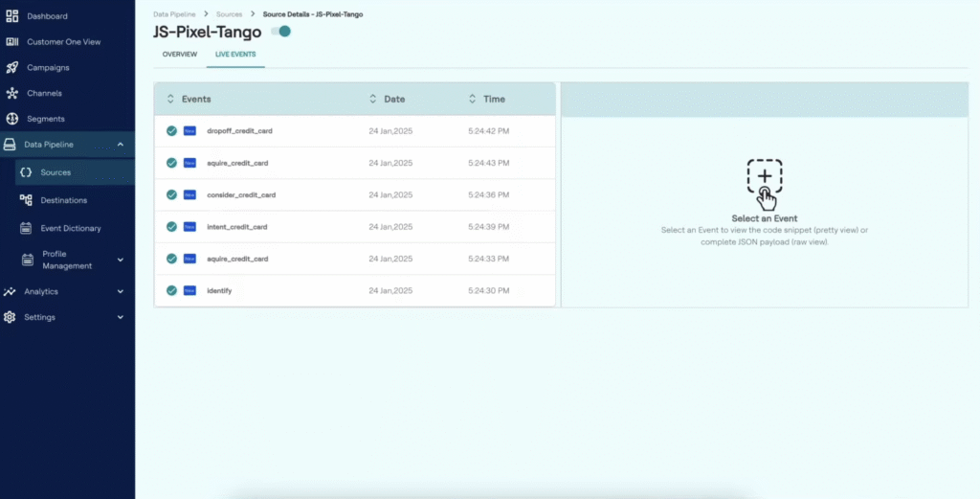Go to Sources breadcrumb link
The image size is (980, 499).
click(x=229, y=14)
